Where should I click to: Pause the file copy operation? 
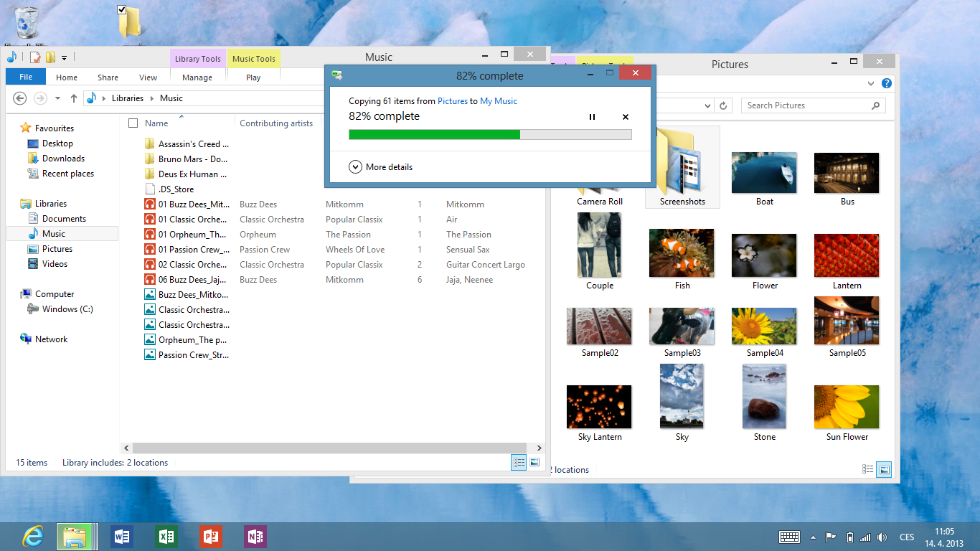592,117
